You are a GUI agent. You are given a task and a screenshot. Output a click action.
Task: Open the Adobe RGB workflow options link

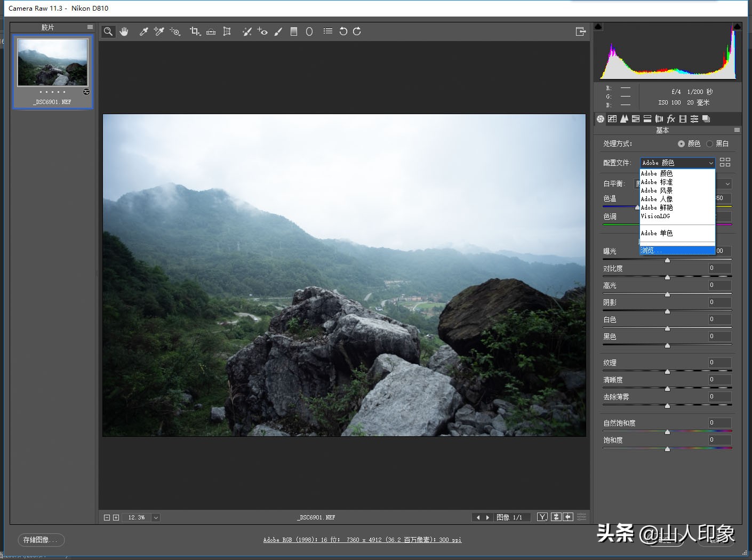point(362,540)
